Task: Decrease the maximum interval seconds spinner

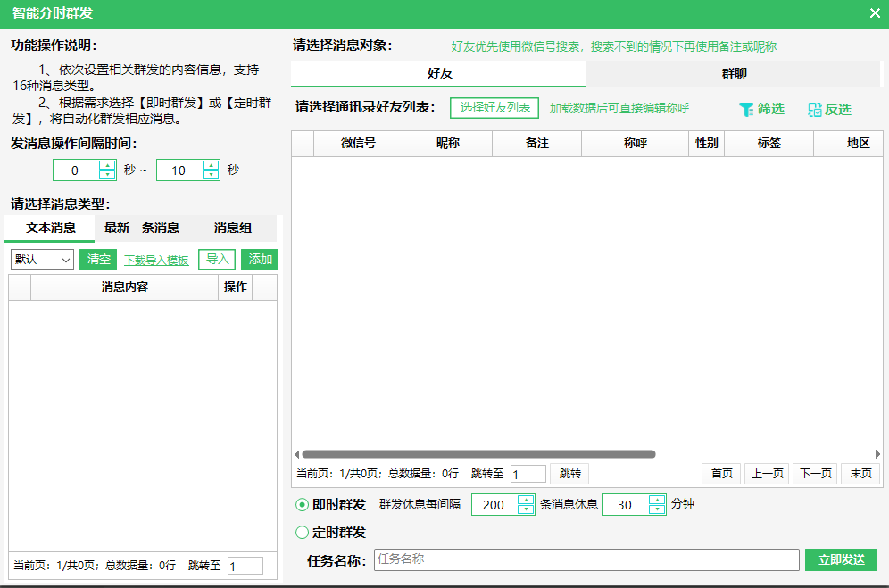Action: pyautogui.click(x=211, y=175)
